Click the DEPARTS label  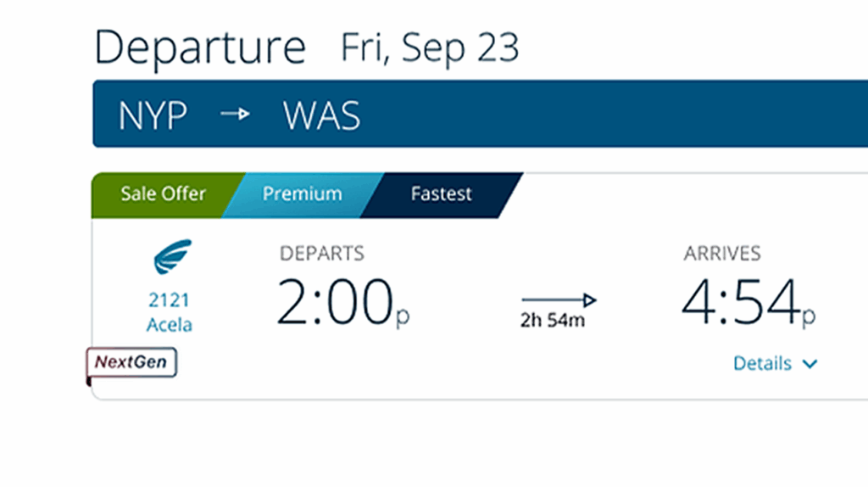[321, 253]
